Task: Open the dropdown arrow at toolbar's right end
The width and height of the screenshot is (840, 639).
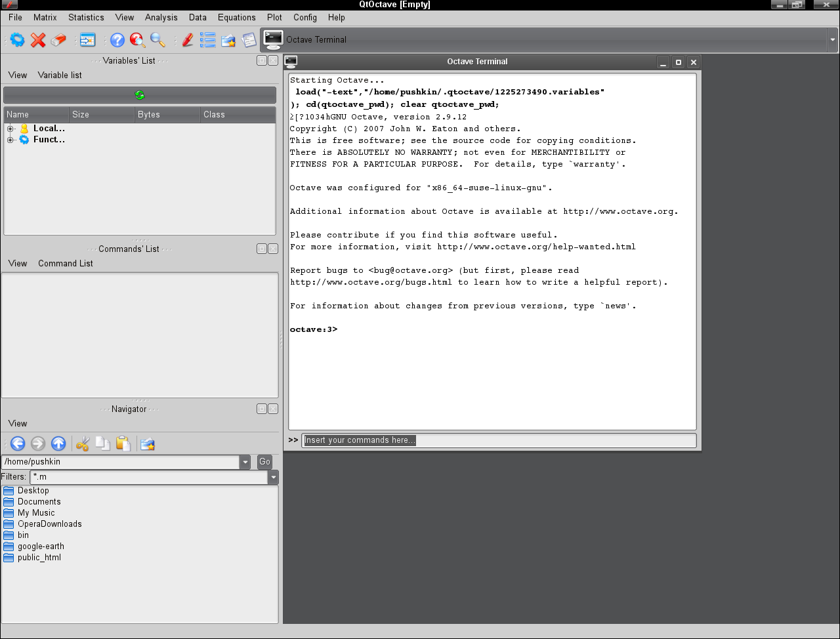Action: (x=833, y=40)
